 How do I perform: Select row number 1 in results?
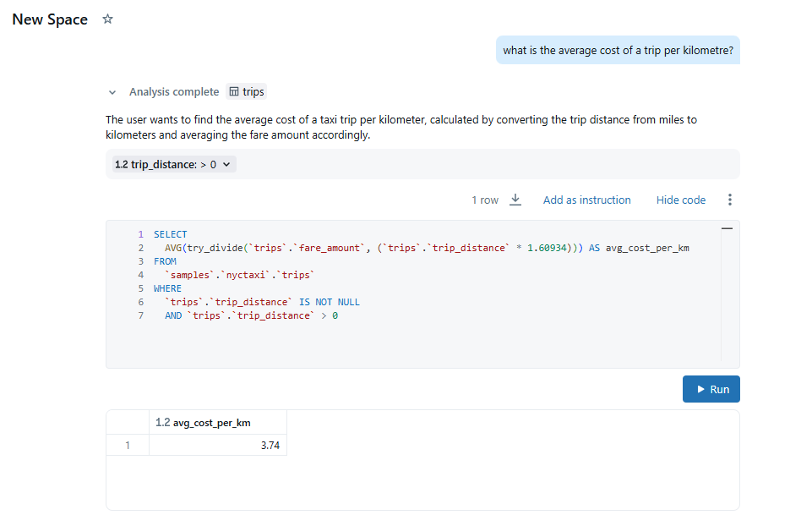pyautogui.click(x=127, y=445)
